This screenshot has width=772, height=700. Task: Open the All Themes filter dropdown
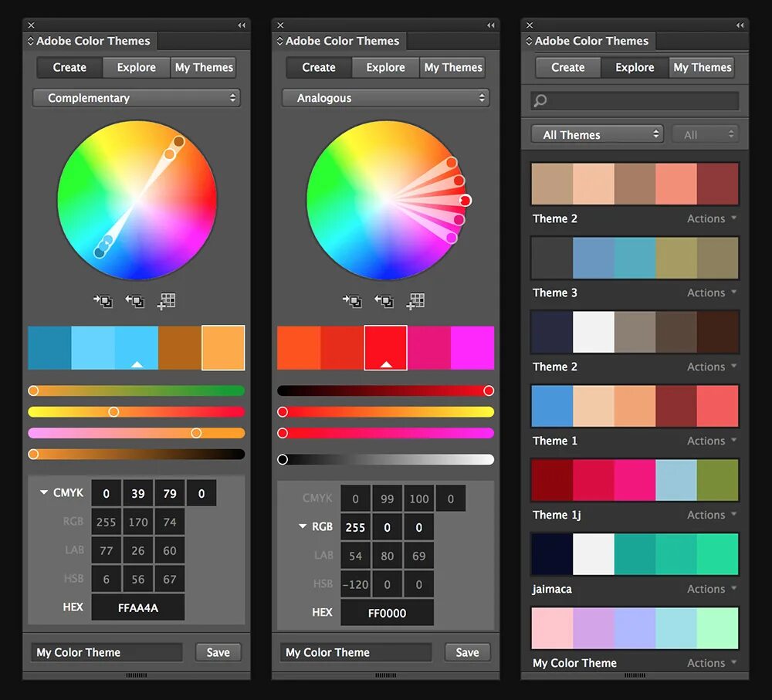click(598, 134)
